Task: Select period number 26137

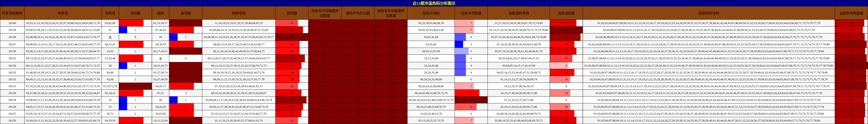Action: pos(12,44)
